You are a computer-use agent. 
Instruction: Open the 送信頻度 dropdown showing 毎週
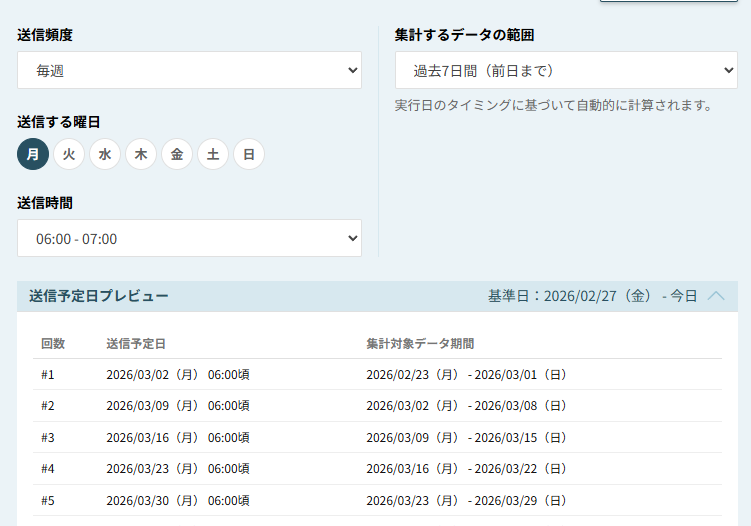(189, 70)
